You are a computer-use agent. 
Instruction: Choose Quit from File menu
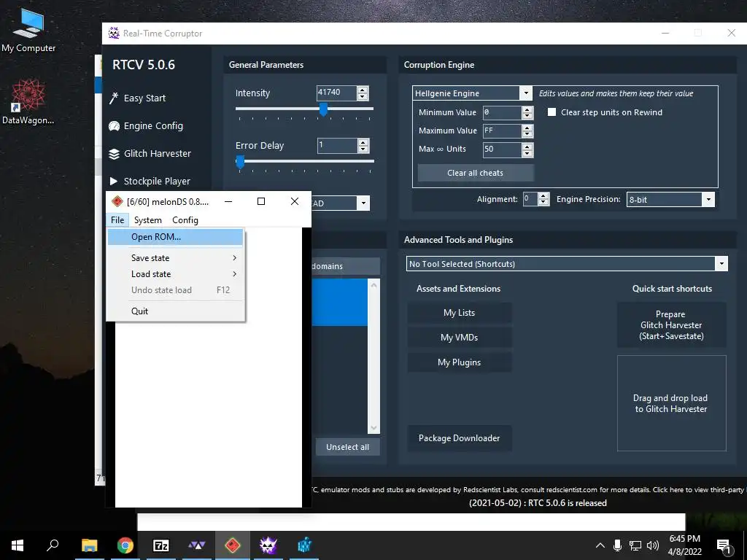click(x=176, y=311)
